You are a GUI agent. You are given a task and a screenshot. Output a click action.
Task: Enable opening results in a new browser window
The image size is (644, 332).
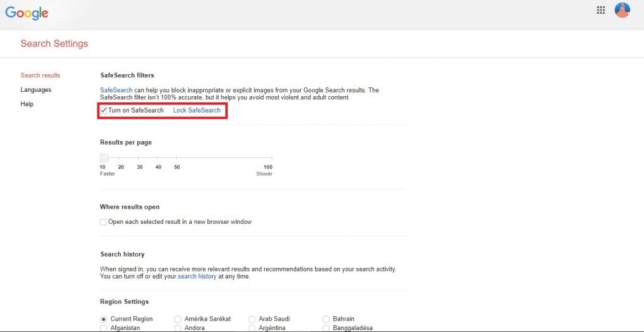(103, 222)
